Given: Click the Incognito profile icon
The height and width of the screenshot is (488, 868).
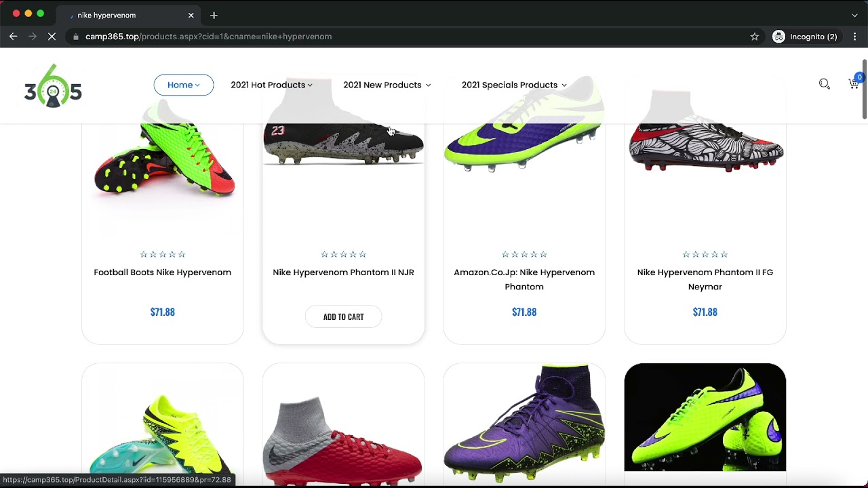Looking at the screenshot, I should pos(778,37).
